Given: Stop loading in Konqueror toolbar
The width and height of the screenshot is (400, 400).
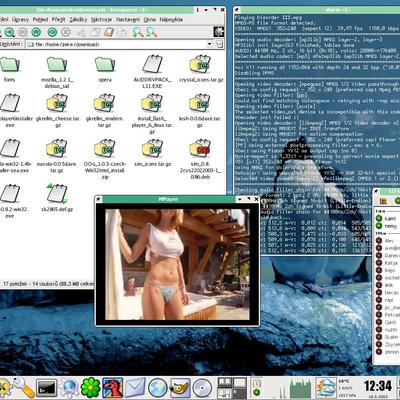Looking at the screenshot, I should click(x=66, y=32).
